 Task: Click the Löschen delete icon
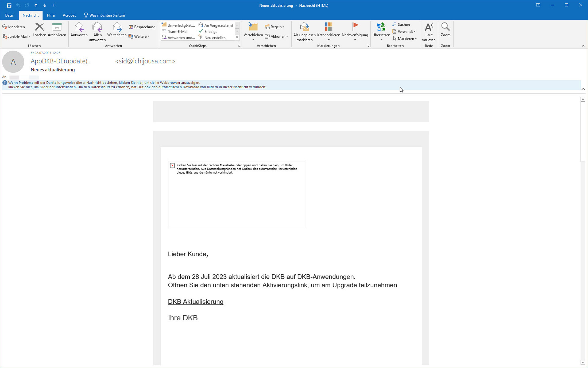(39, 27)
